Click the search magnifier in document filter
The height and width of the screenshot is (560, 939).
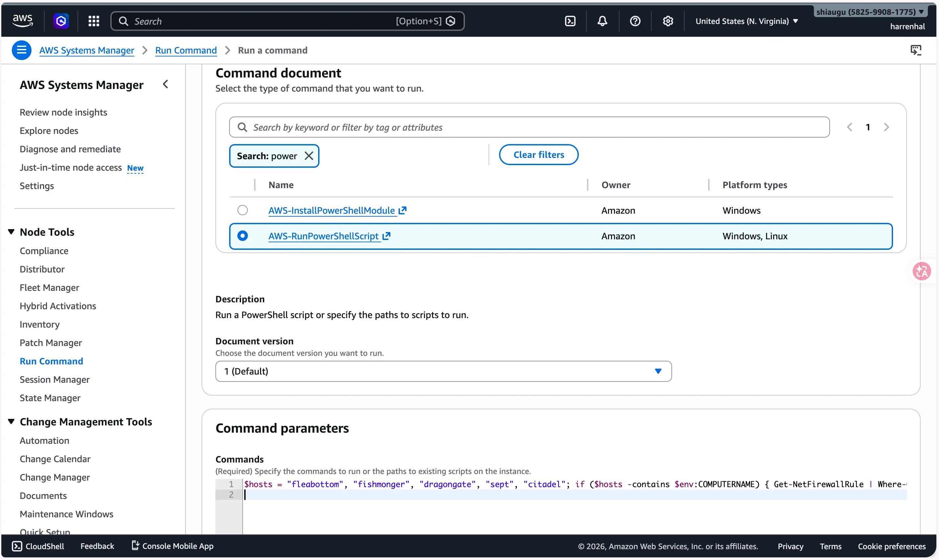click(242, 127)
